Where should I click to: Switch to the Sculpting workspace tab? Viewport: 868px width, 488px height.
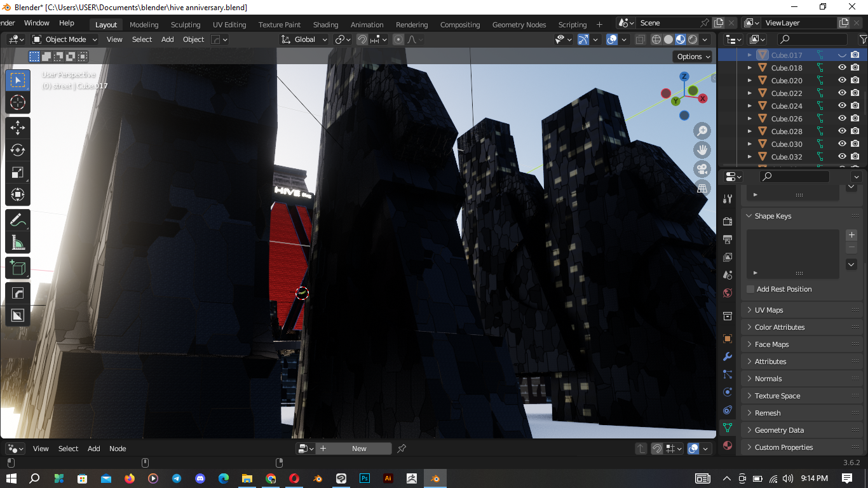(186, 25)
